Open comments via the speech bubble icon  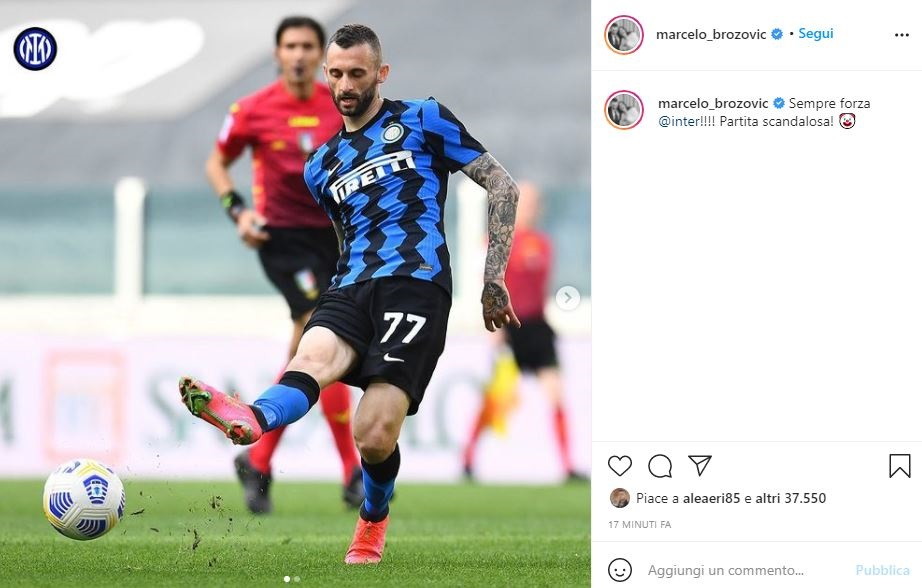pos(660,466)
